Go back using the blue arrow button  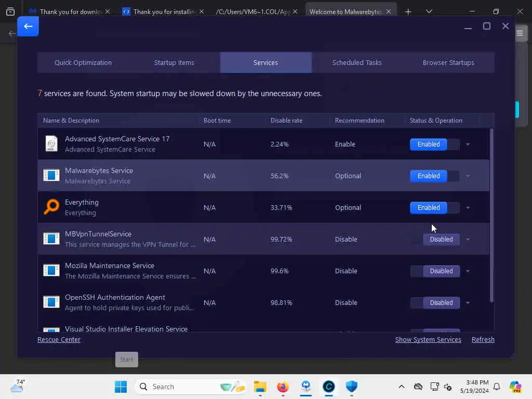[x=28, y=26]
